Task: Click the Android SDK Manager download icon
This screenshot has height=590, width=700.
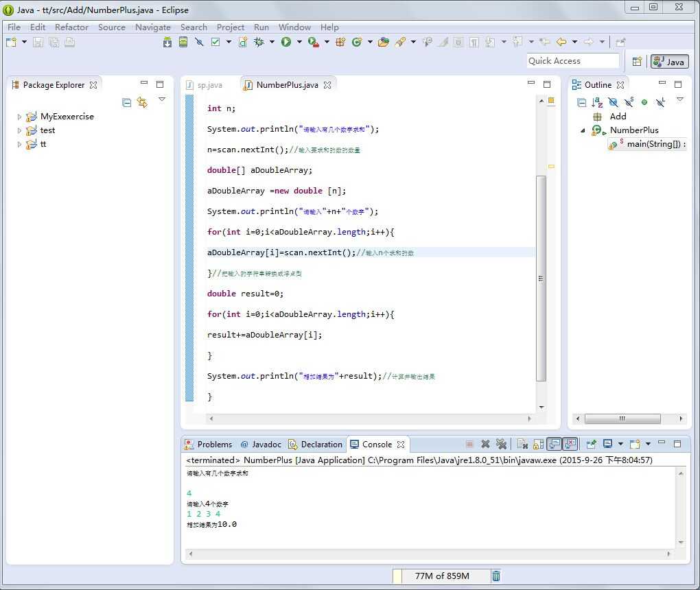Action: (x=167, y=42)
